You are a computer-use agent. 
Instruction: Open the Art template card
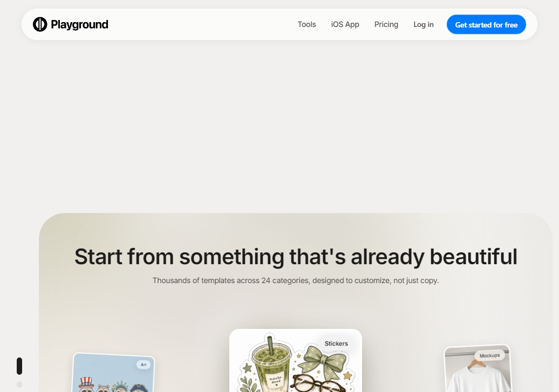tap(114, 373)
